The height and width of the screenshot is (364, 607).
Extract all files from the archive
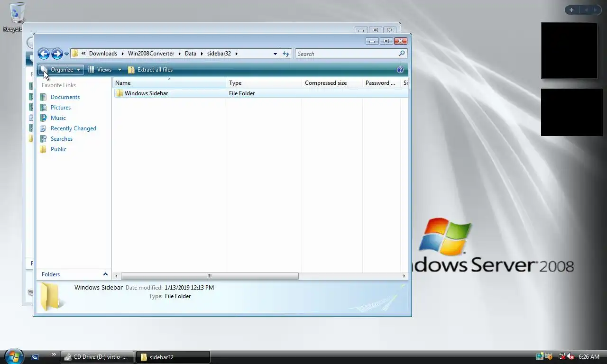(x=150, y=70)
